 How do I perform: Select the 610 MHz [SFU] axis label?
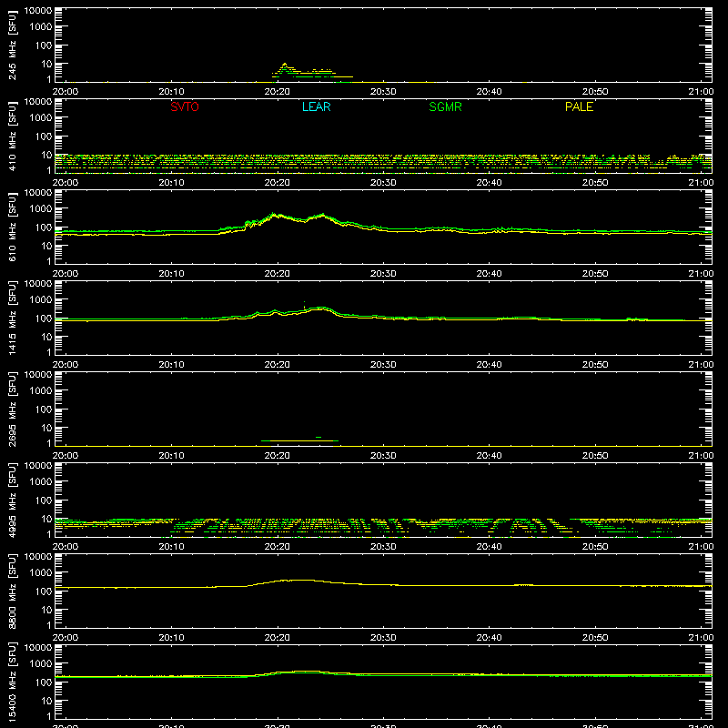tap(12, 227)
